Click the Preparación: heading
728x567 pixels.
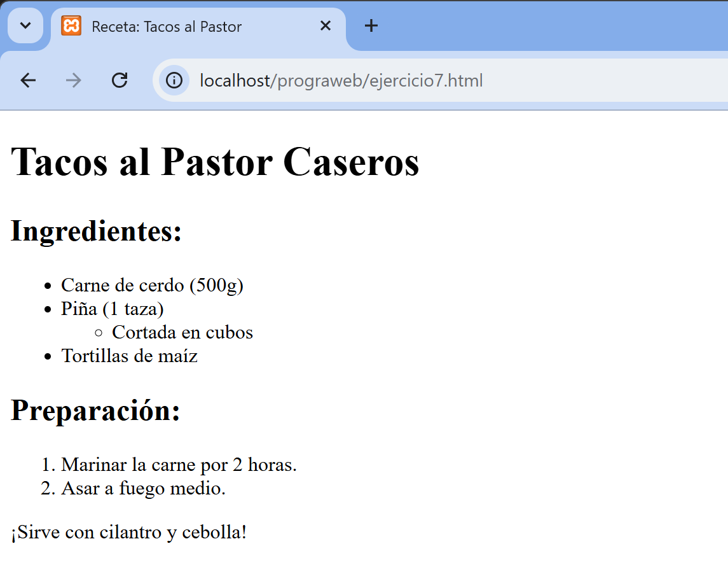[95, 410]
